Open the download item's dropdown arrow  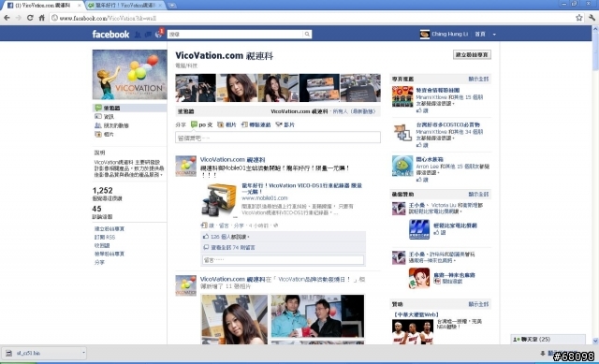tap(83, 353)
